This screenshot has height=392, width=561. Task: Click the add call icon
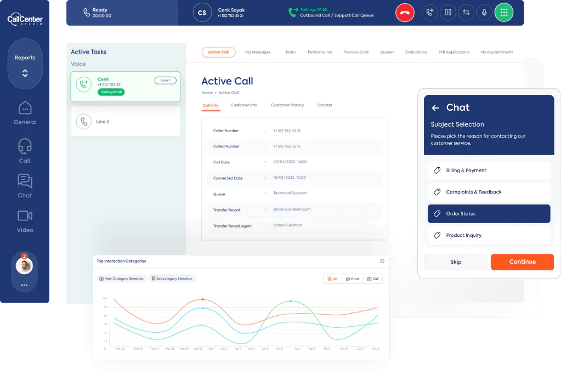point(430,13)
